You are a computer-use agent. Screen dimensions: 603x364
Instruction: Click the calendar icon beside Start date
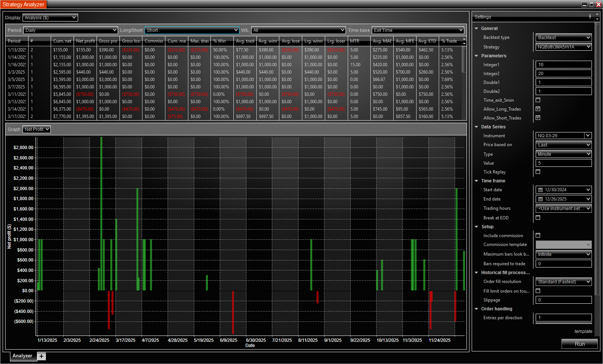(x=540, y=190)
